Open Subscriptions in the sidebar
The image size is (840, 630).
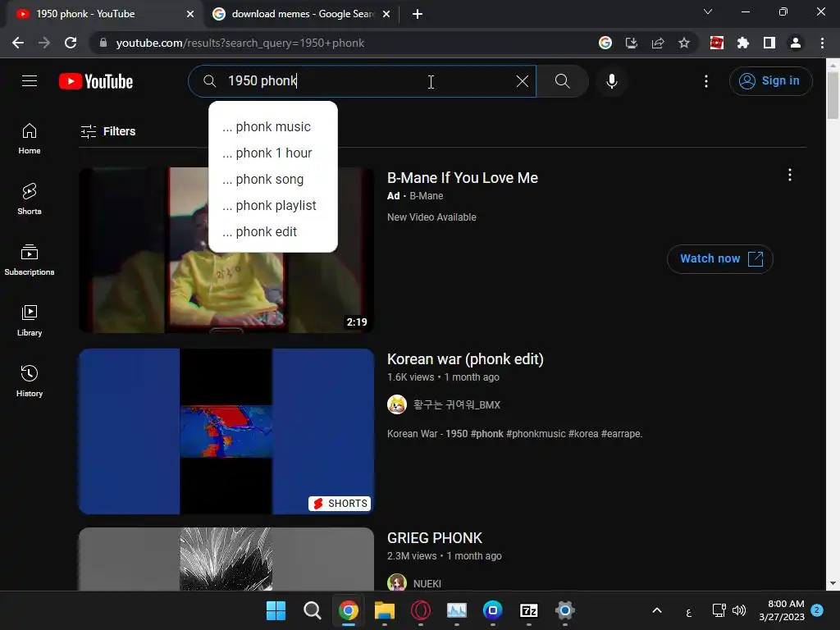click(x=30, y=260)
